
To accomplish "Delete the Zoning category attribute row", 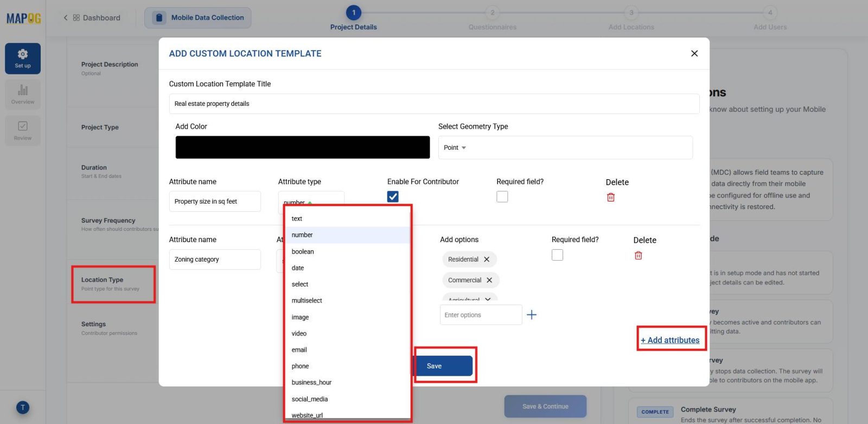I will 639,255.
